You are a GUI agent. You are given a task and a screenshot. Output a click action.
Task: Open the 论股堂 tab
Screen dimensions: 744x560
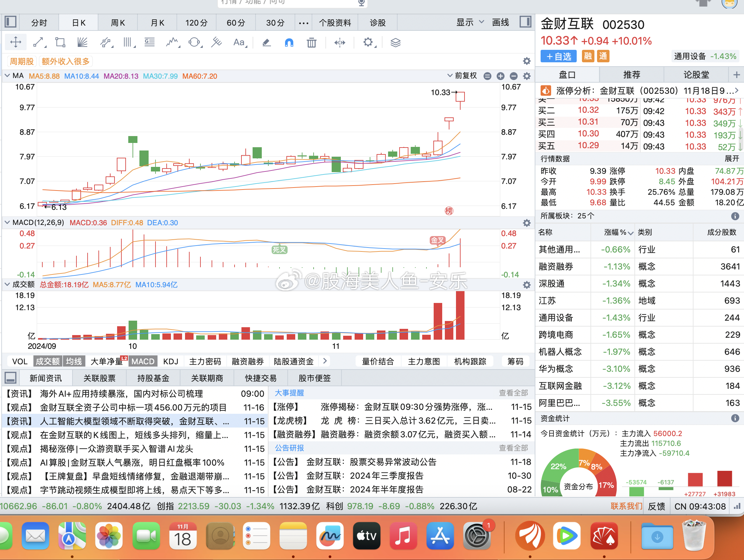696,75
